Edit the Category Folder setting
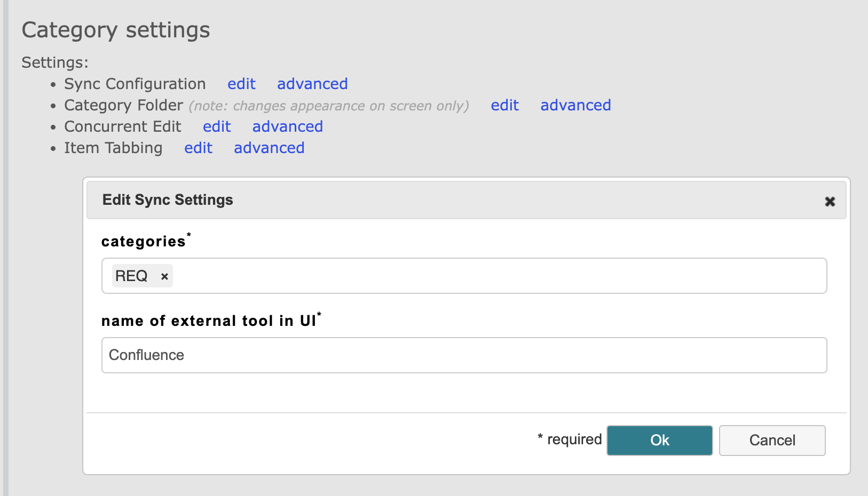The width and height of the screenshot is (868, 496). pos(504,105)
